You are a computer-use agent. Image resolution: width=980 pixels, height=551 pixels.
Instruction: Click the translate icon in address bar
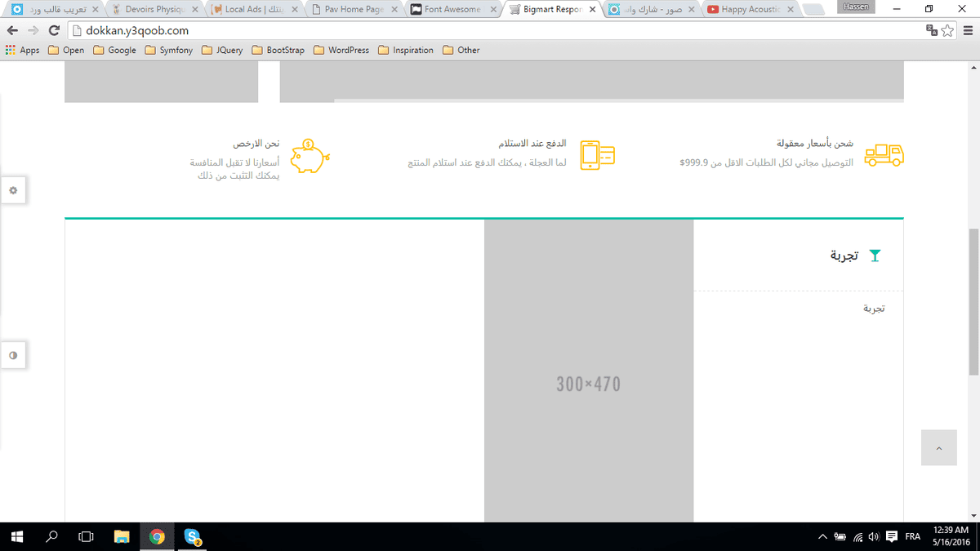(932, 30)
